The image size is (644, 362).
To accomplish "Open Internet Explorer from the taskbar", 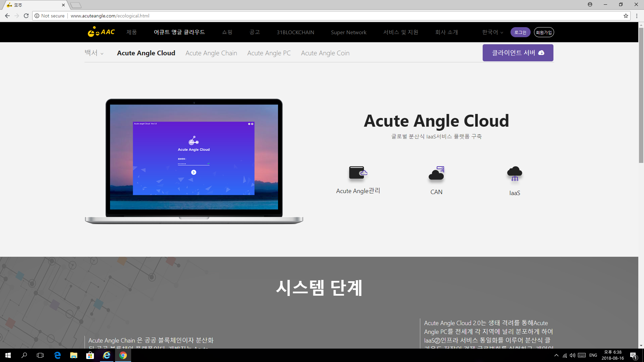I will pyautogui.click(x=107, y=355).
